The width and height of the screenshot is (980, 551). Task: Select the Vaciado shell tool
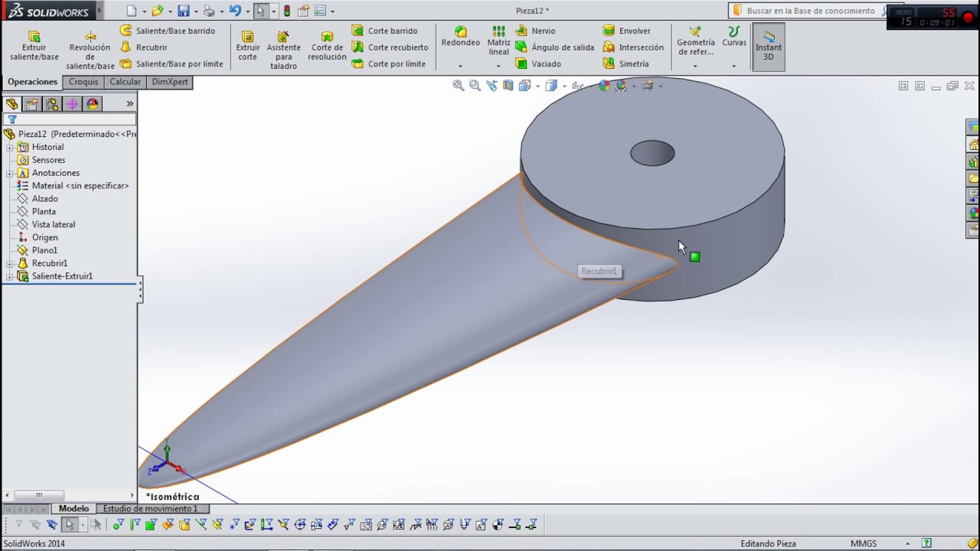(x=538, y=64)
